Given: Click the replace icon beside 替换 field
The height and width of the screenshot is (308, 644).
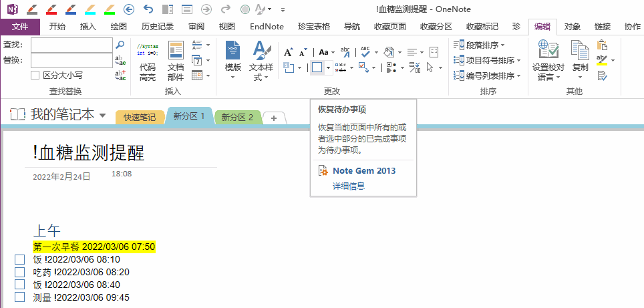Looking at the screenshot, I should [x=120, y=60].
